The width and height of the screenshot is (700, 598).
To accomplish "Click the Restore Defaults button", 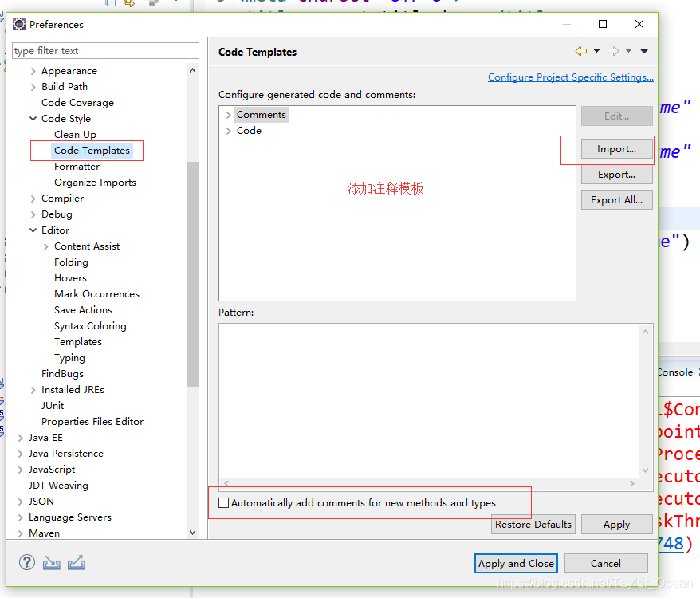I will click(x=533, y=524).
